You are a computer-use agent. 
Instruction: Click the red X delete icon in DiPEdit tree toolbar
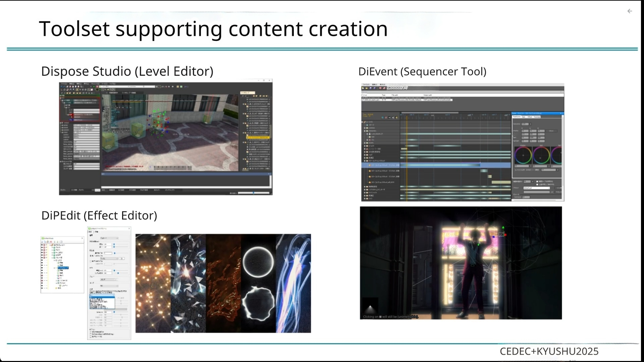click(51, 242)
